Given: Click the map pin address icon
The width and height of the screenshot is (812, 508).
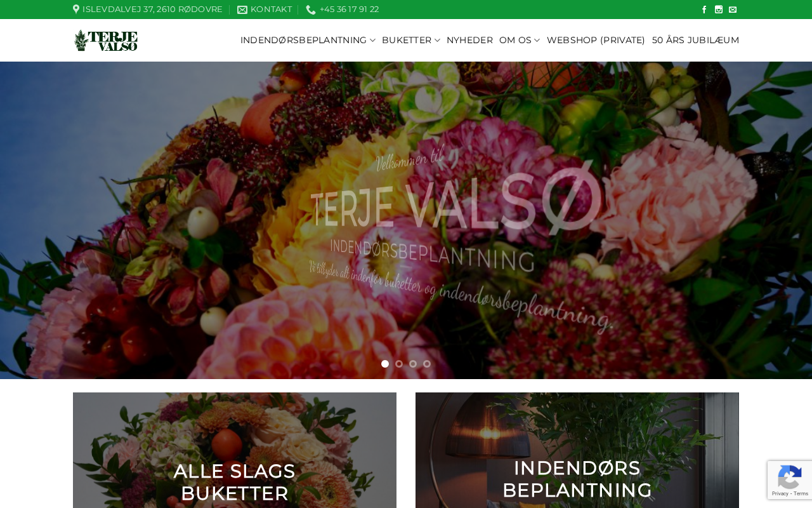Looking at the screenshot, I should 76,9.
